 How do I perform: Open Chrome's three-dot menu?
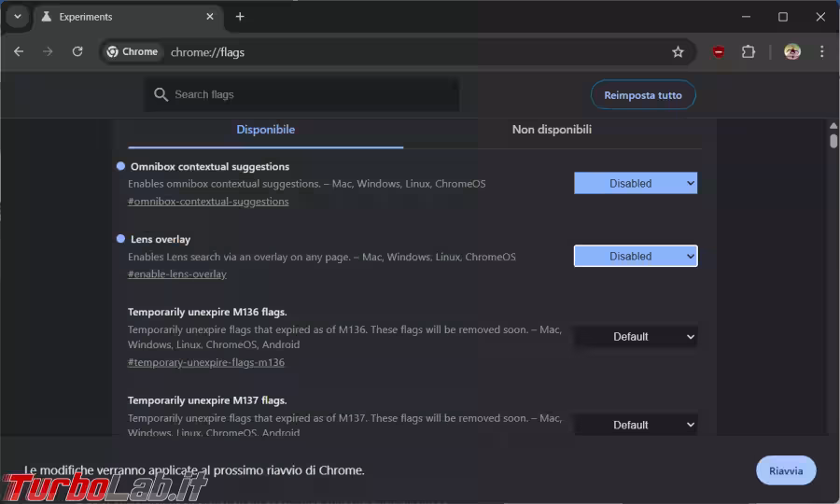point(821,52)
